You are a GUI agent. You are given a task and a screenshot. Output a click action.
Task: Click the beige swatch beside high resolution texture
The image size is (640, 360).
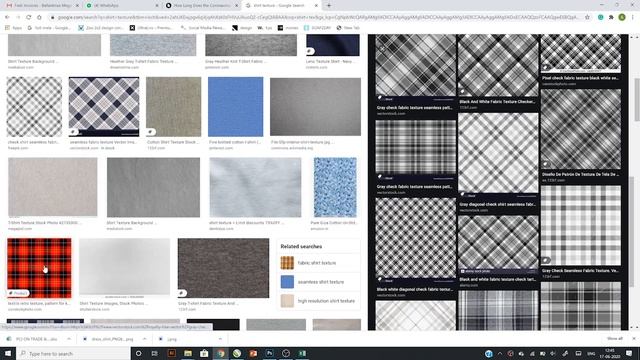[287, 301]
